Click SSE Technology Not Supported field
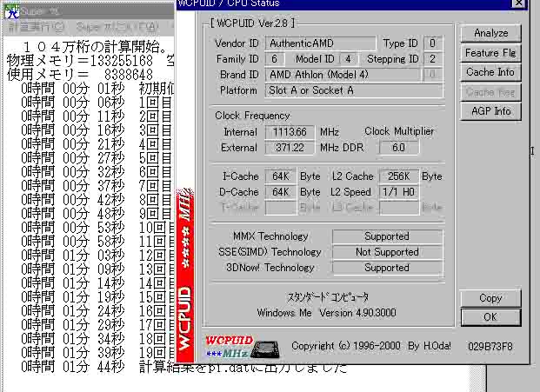The height and width of the screenshot is (392, 540). point(387,252)
